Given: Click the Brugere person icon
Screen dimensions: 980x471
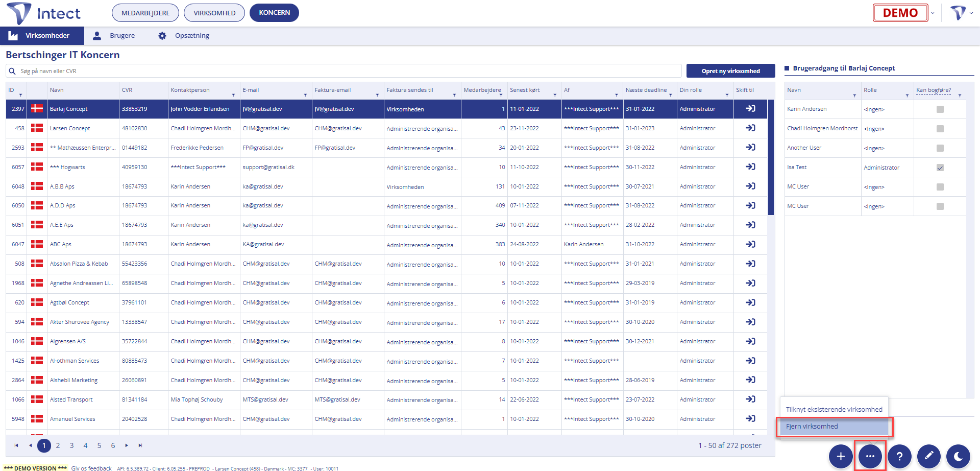Looking at the screenshot, I should (97, 36).
